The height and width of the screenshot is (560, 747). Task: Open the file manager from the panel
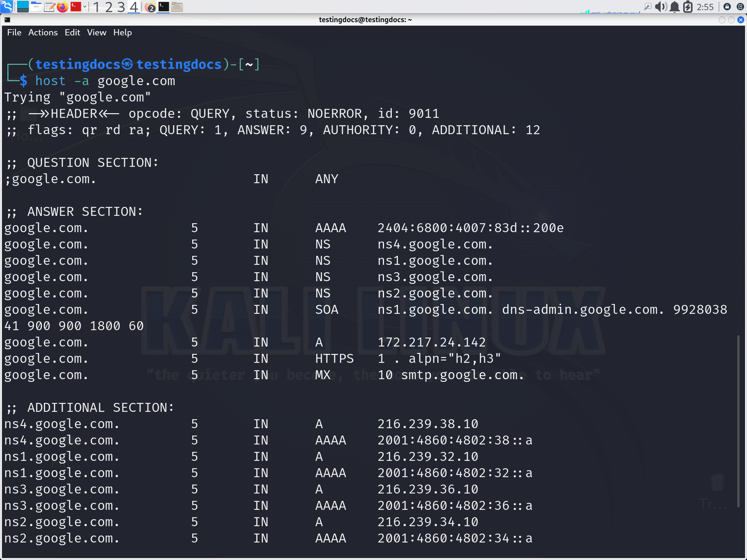36,7
